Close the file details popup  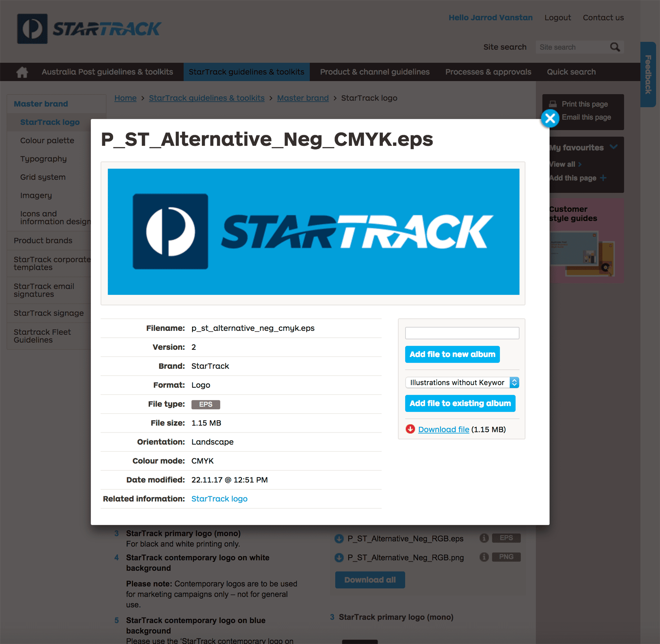550,118
